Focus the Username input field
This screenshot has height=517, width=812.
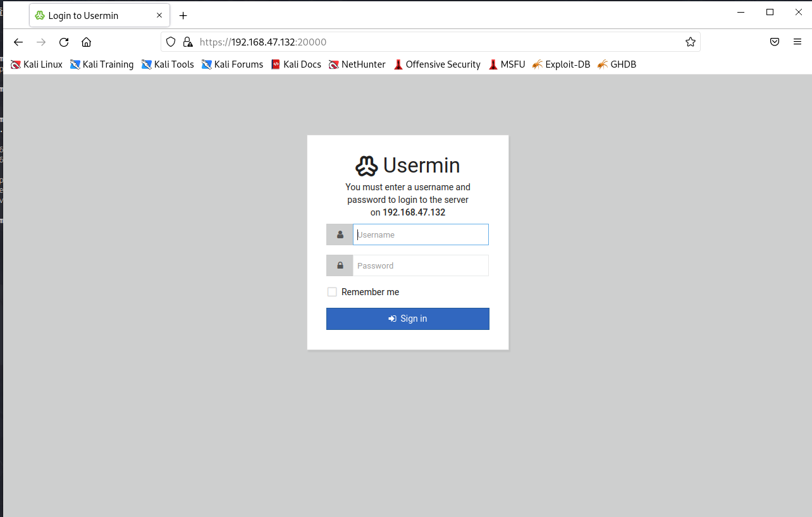click(x=421, y=234)
